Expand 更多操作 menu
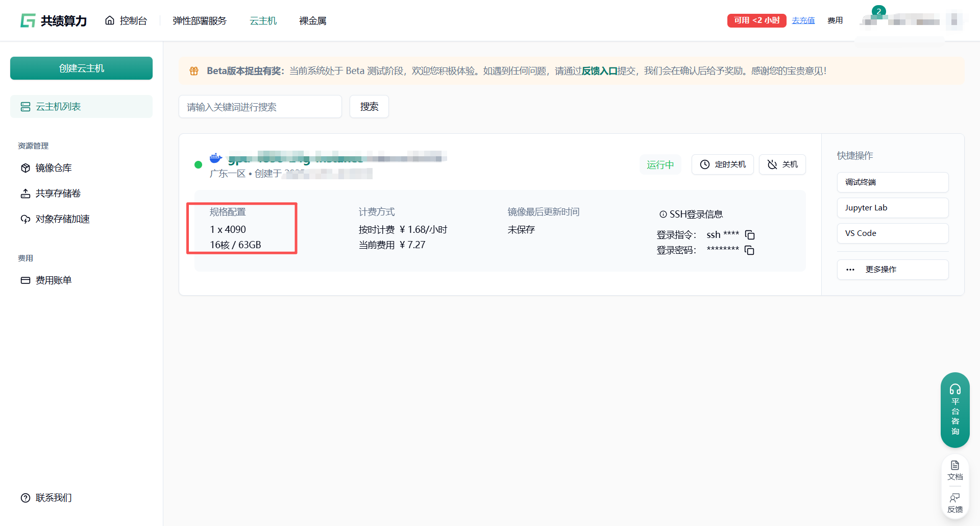Viewport: 980px width, 526px height. [x=893, y=270]
